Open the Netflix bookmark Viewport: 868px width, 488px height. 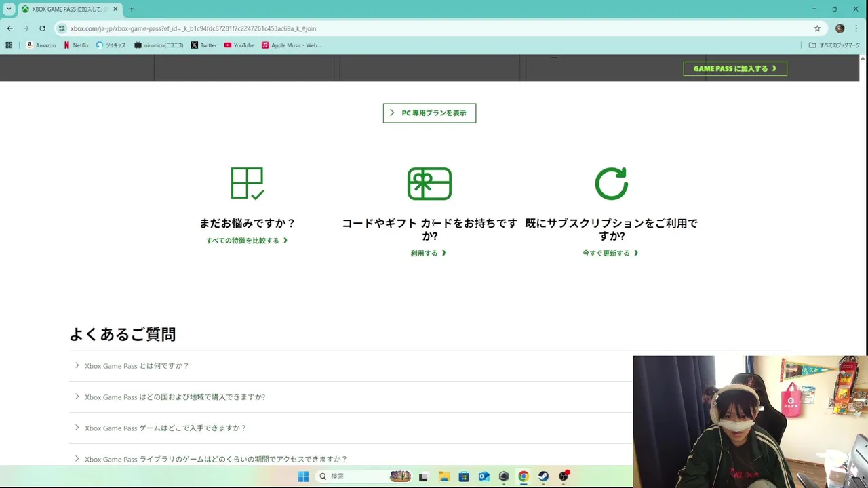(76, 45)
